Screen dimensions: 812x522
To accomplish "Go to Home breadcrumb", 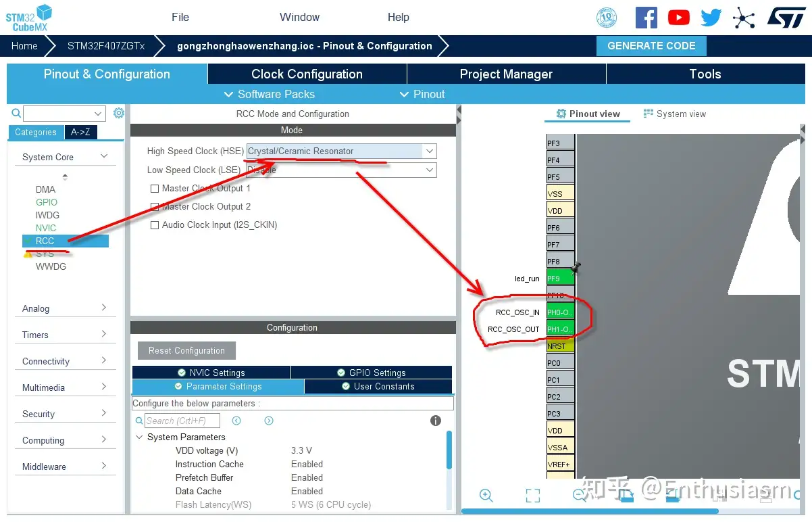I will pos(24,46).
